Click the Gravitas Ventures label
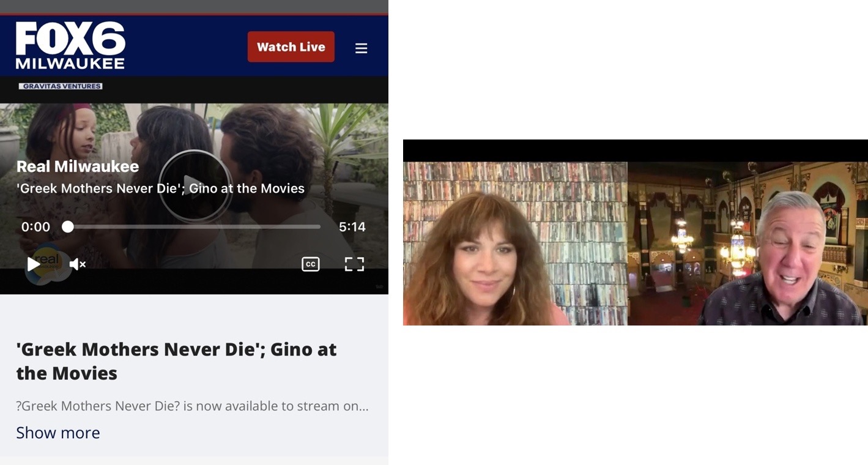Image resolution: width=868 pixels, height=465 pixels. (61, 86)
